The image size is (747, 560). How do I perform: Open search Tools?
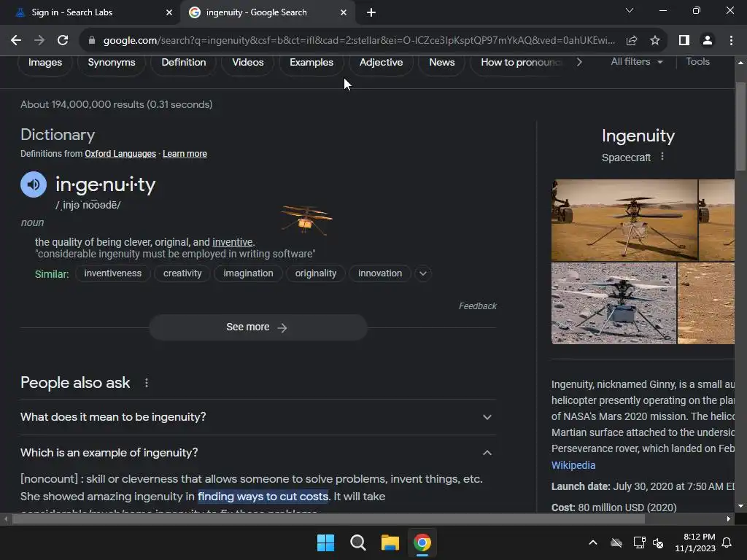(x=697, y=62)
